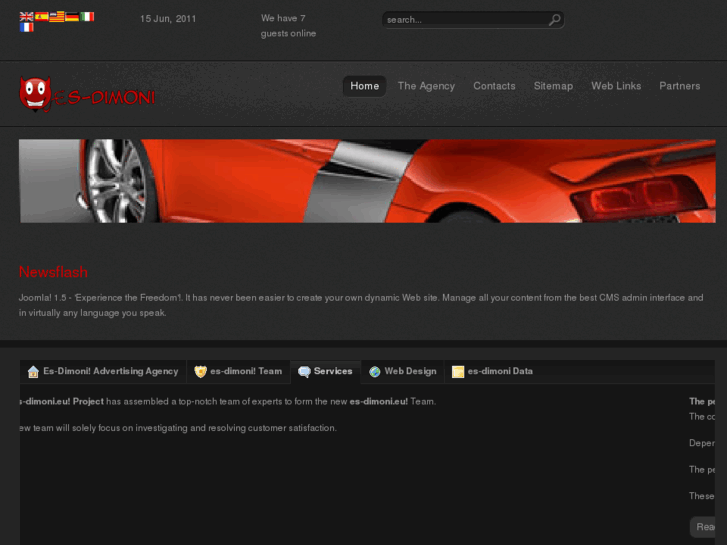Click the 'We have 7 guests online' text
The height and width of the screenshot is (545, 727).
point(288,26)
